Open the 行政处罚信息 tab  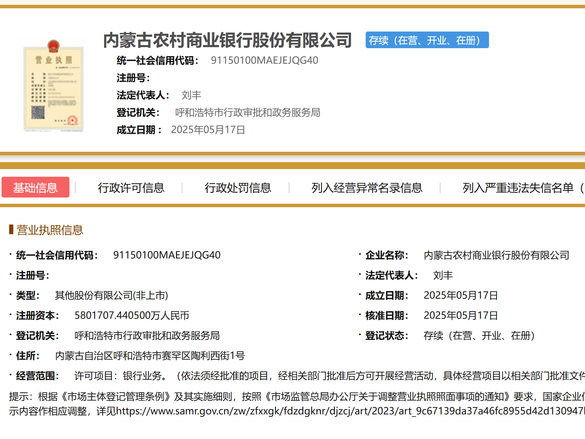(238, 188)
